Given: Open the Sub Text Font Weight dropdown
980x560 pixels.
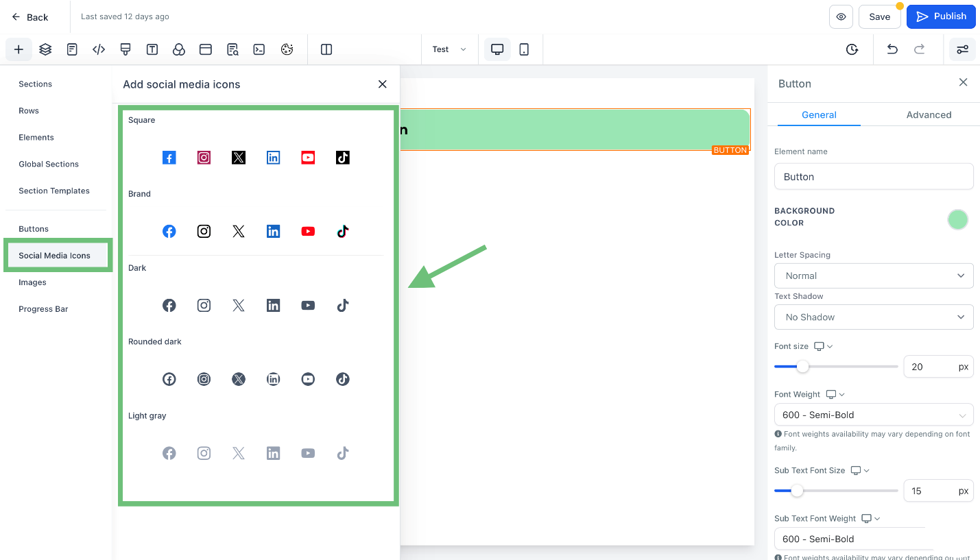Looking at the screenshot, I should [x=874, y=539].
